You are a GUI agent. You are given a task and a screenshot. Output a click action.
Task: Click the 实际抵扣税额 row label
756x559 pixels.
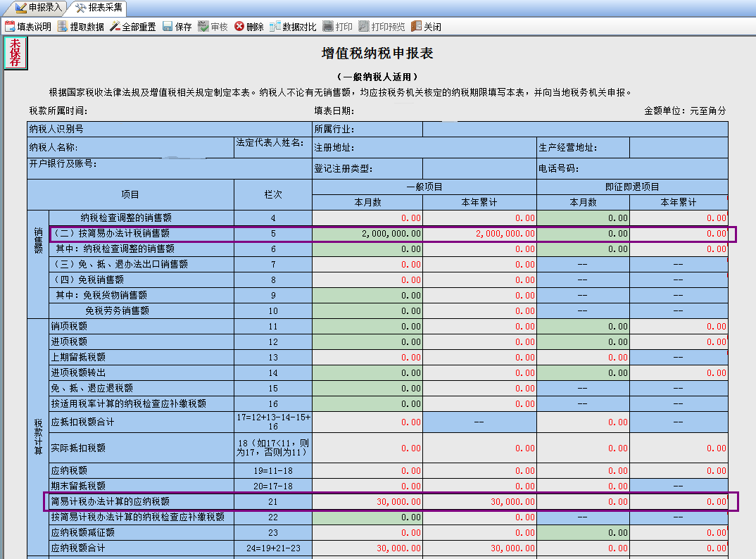[x=78, y=448]
